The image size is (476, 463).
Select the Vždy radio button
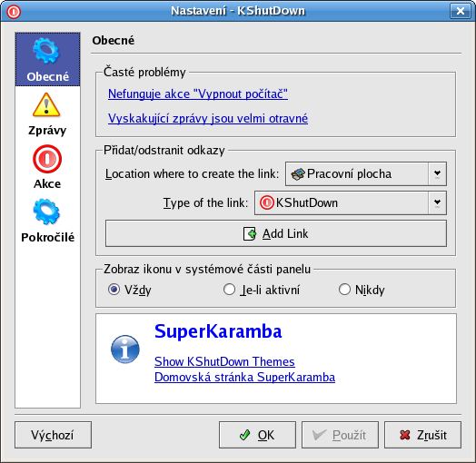click(114, 290)
